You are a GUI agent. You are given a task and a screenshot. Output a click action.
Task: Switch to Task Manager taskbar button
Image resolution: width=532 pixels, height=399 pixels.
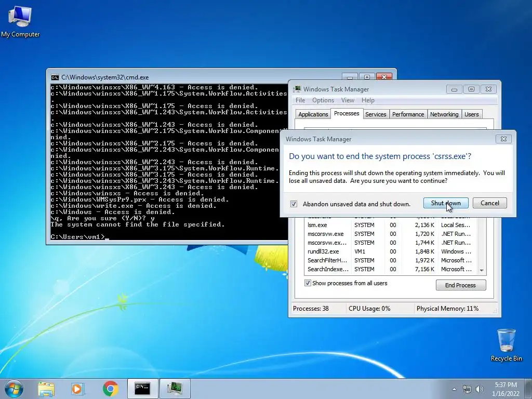coord(175,389)
